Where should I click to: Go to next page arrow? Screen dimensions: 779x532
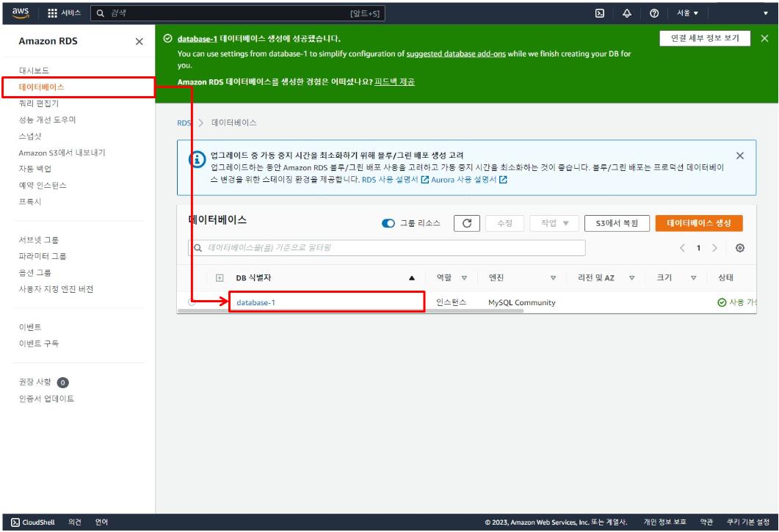point(714,248)
